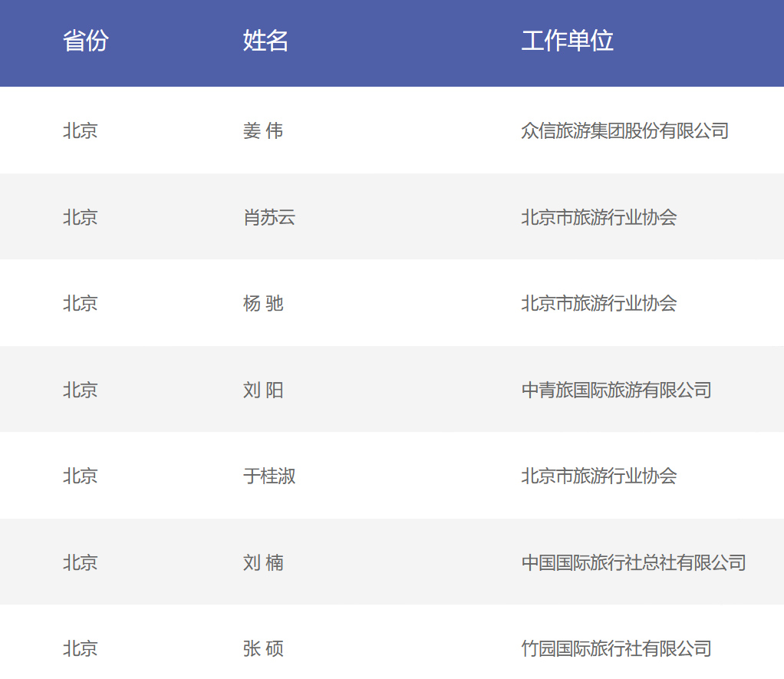The height and width of the screenshot is (679, 784).
Task: Select the name 肖苏云
Action: click(269, 217)
